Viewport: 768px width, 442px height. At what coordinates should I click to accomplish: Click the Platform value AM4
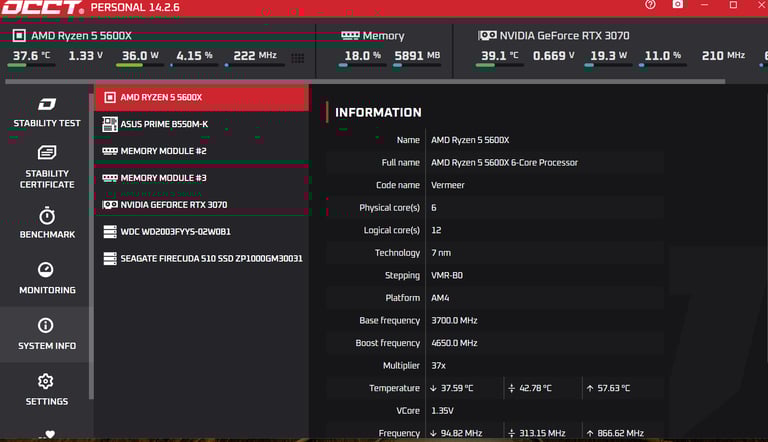click(440, 298)
